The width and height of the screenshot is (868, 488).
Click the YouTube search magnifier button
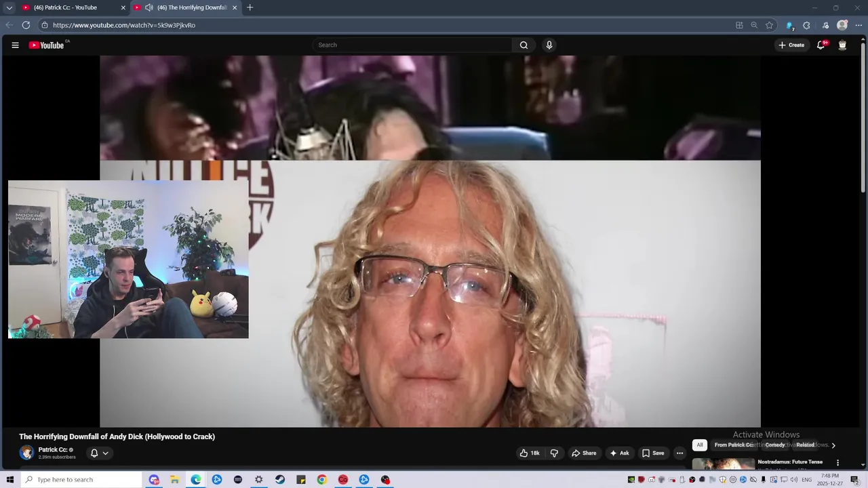click(524, 45)
